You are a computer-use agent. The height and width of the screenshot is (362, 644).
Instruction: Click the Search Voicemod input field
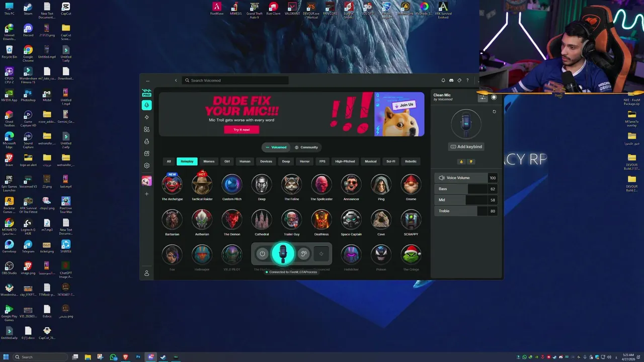coord(235,80)
